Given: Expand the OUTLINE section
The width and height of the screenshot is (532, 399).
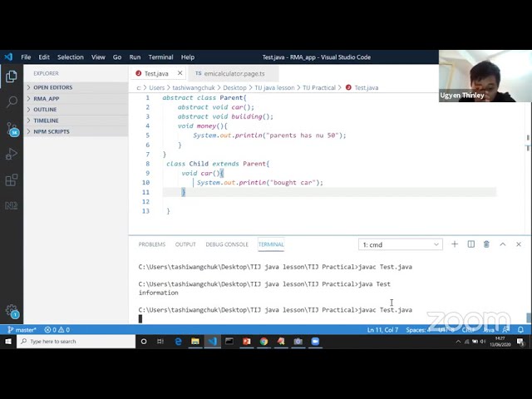Looking at the screenshot, I should point(76,109).
